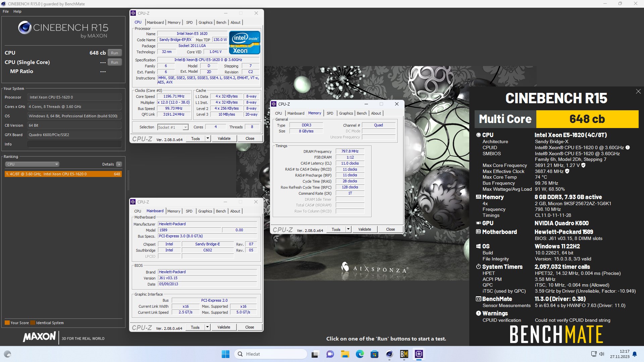Open Socket #1 selection dropdown
Viewport: 644px width, 362px height.
point(173,127)
